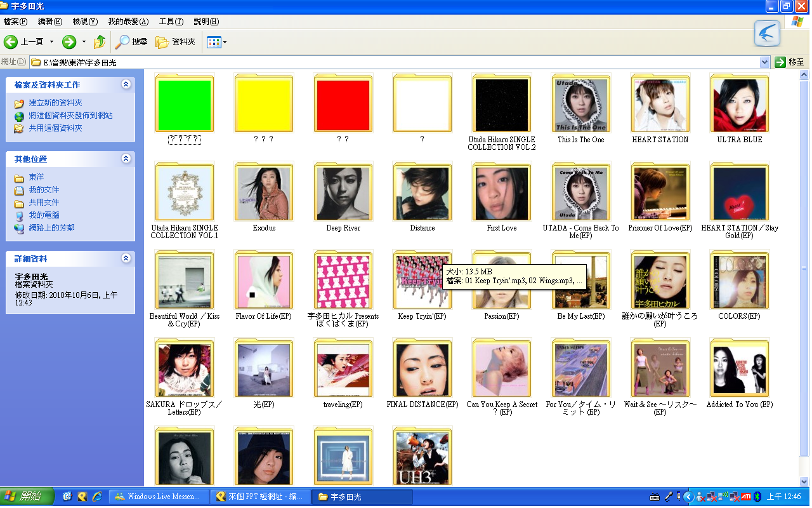Open the 編輯(E) menu

click(x=50, y=22)
